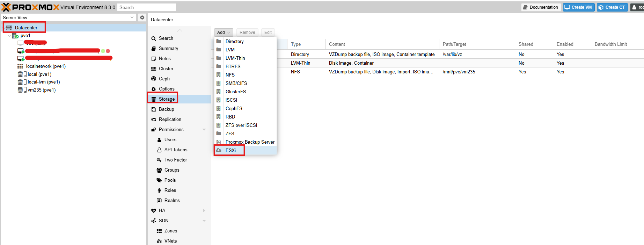The image size is (644, 245).
Task: Click the localnetwork (pve1) grid icon
Action: (20, 66)
